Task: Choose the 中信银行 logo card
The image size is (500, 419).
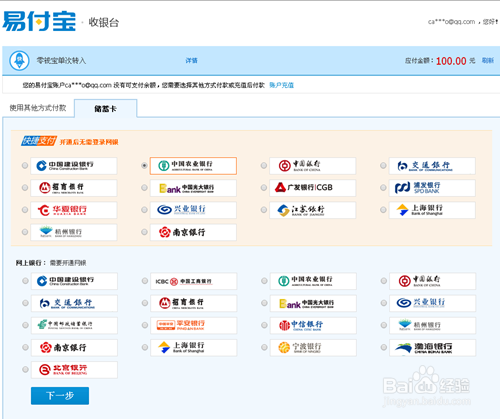Action: click(313, 325)
